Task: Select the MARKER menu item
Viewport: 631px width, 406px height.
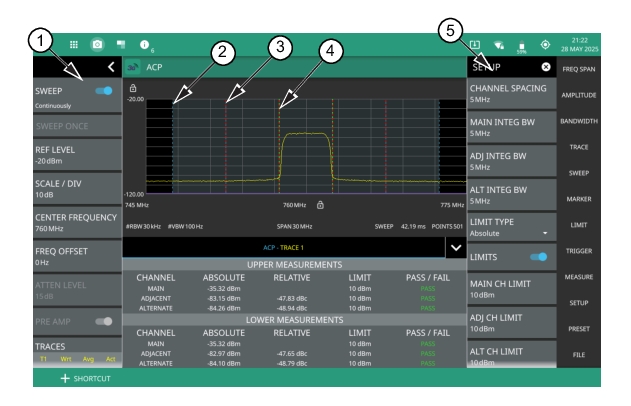Action: tap(579, 198)
